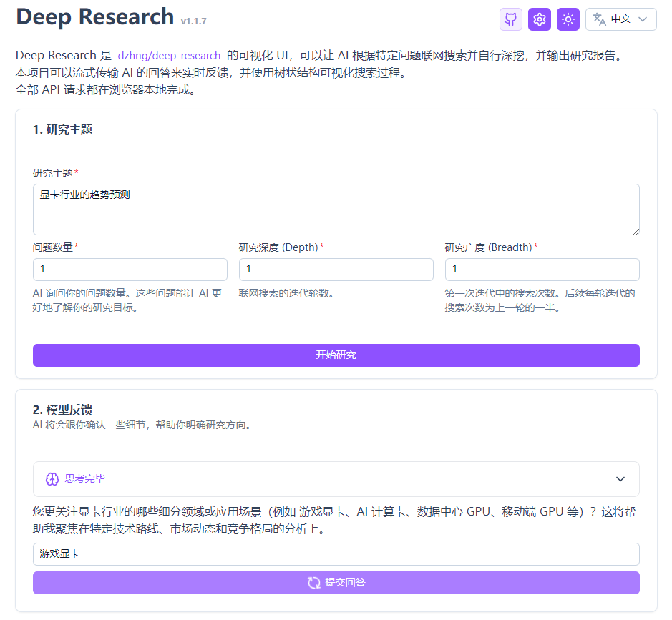Open the dzhng/deep-research link
672x620 pixels.
point(169,56)
